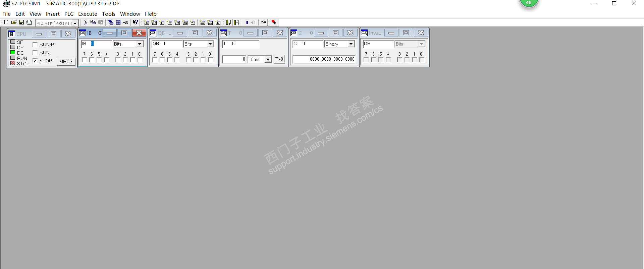Viewport: 644px width, 269px height.
Task: Open IB format Bits dropdown
Action: coord(140,44)
